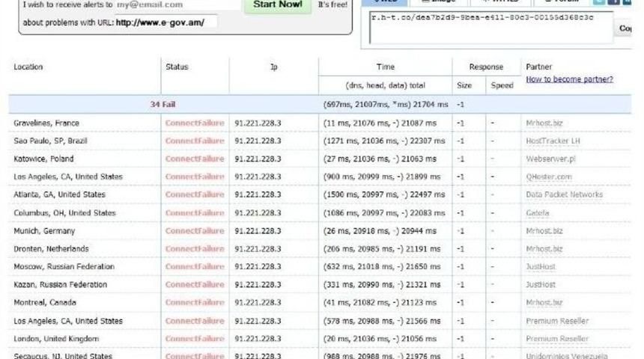Click the Location column header
The width and height of the screenshot is (644, 359).
[x=28, y=67]
